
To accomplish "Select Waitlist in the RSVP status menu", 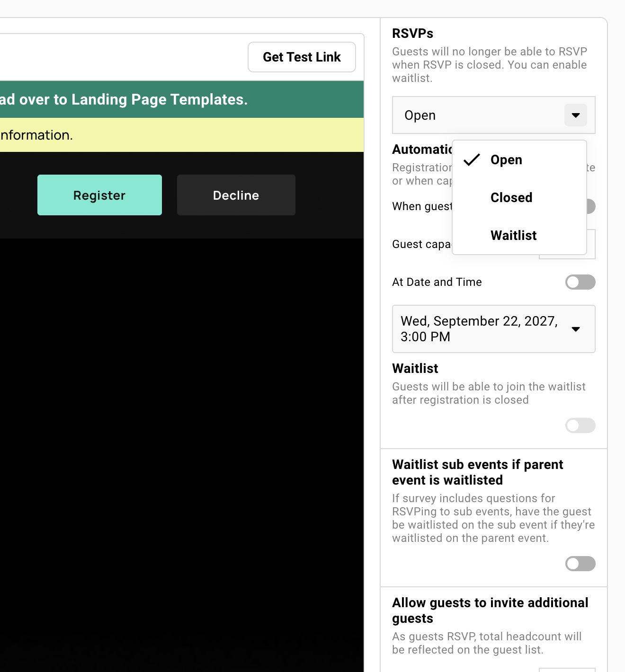I will (513, 235).
